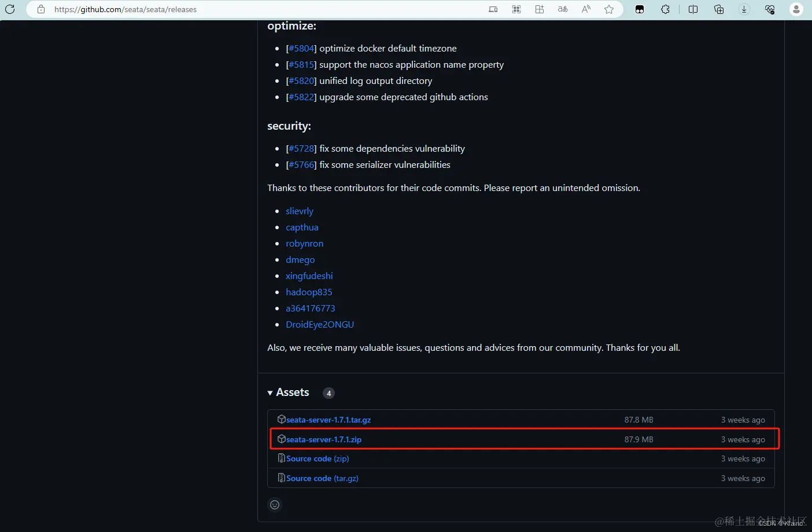
Task: Click "3 weeks ago" in seata-server-1.7.1.tar.gz row
Action: click(x=743, y=420)
